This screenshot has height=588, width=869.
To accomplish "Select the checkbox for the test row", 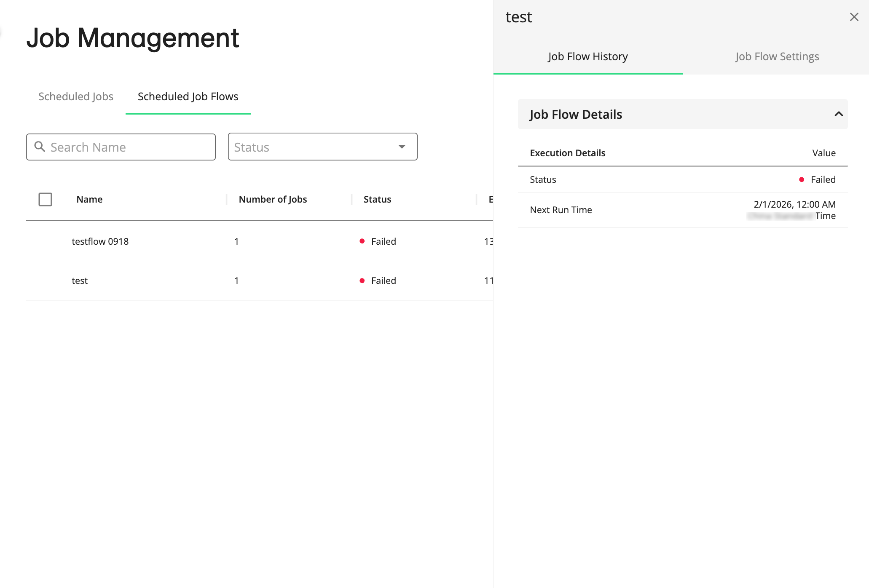I will tap(45, 281).
